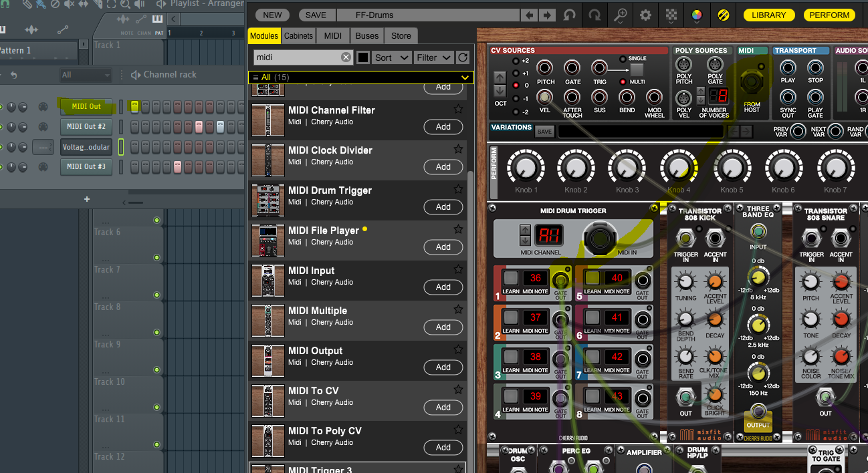Click the top SAVE preset button

(x=316, y=15)
